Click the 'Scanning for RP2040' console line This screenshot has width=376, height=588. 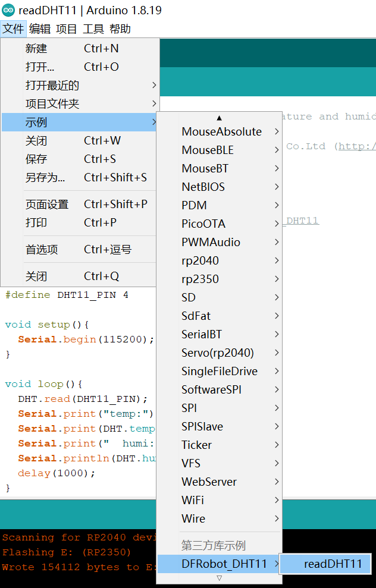(80, 537)
